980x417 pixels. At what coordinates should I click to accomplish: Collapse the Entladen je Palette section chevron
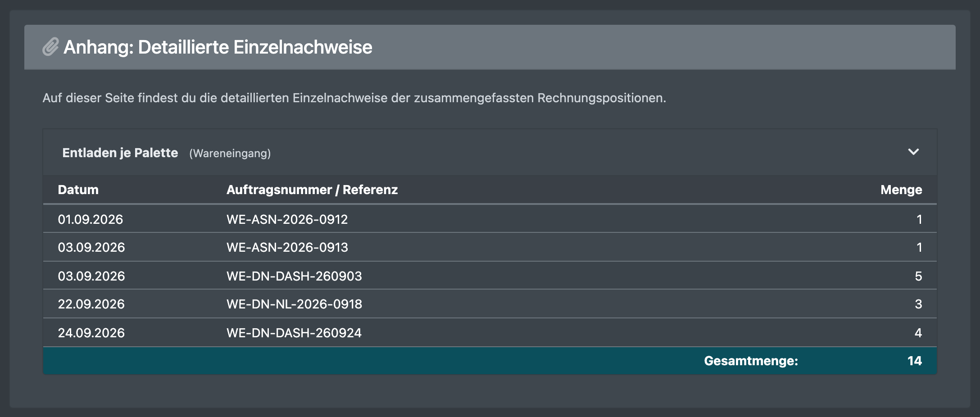tap(913, 152)
